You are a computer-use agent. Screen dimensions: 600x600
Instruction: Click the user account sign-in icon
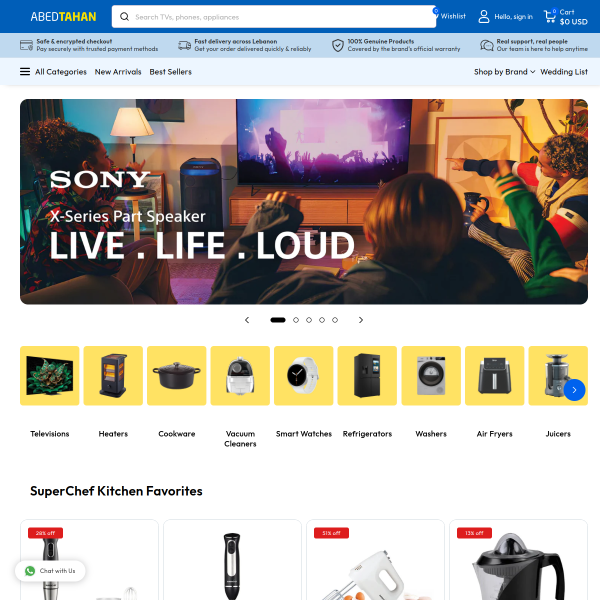pyautogui.click(x=484, y=16)
